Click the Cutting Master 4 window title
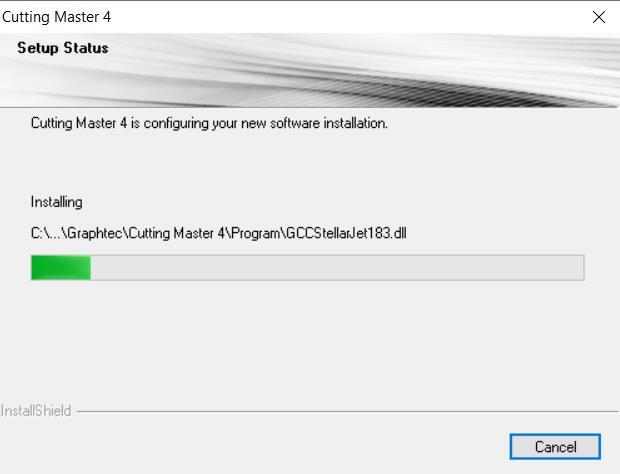 (x=56, y=17)
